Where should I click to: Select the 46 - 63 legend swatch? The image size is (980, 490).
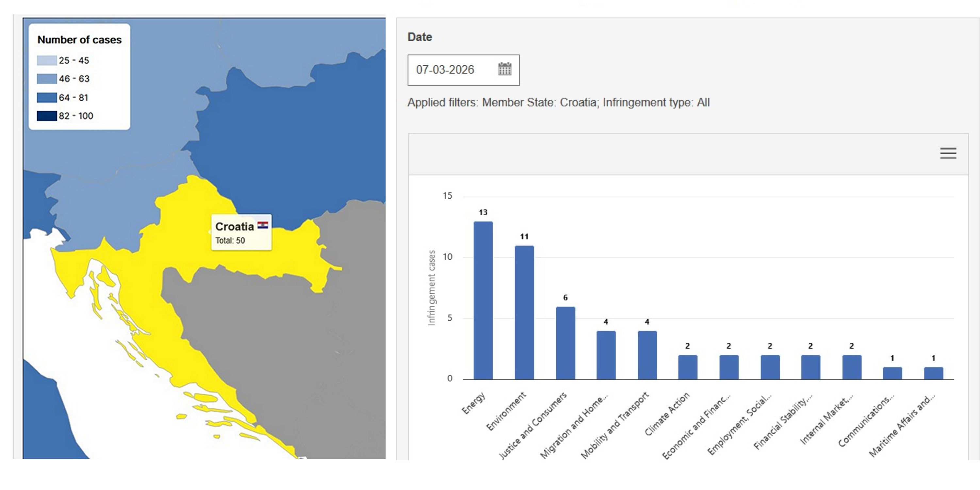point(46,79)
